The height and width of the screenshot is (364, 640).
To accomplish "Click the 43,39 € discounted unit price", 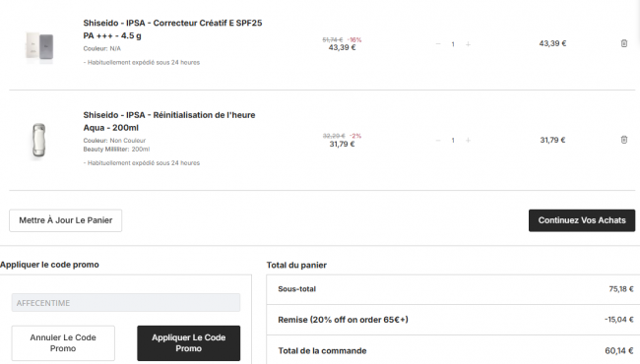I will point(342,47).
